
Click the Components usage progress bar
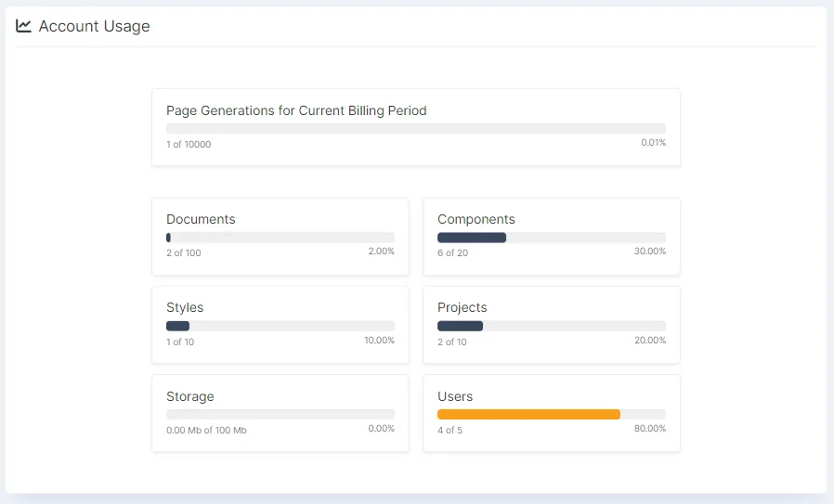552,238
